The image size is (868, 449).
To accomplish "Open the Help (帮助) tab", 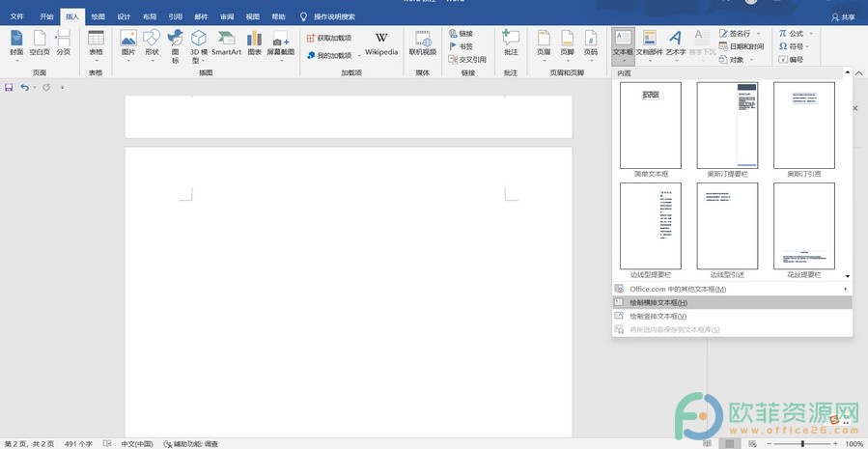I will pyautogui.click(x=278, y=16).
